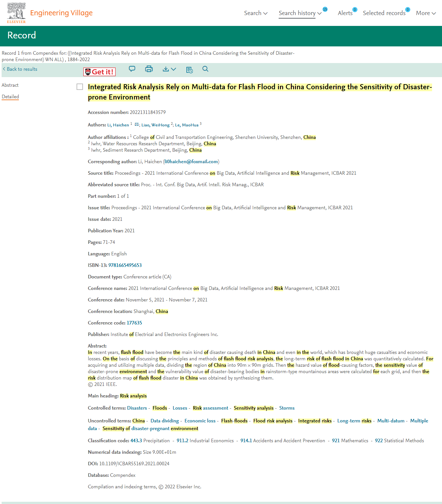Viewport: 442px width, 504px height.
Task: Click the document with clock icon
Action: pyautogui.click(x=189, y=69)
